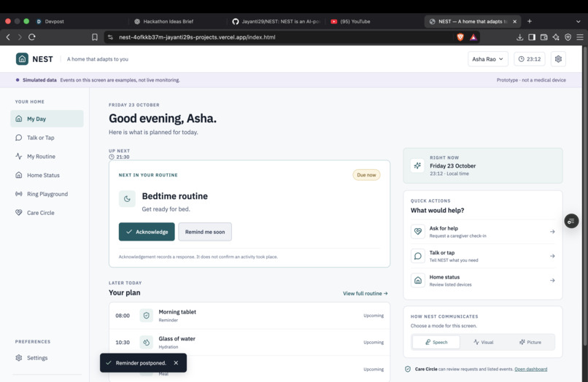
Task: Toggle browser sidebar panel icon
Action: click(x=532, y=36)
